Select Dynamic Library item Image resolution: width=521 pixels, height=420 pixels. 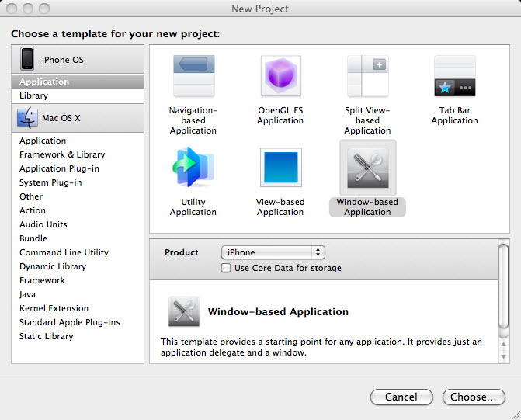[78, 266]
